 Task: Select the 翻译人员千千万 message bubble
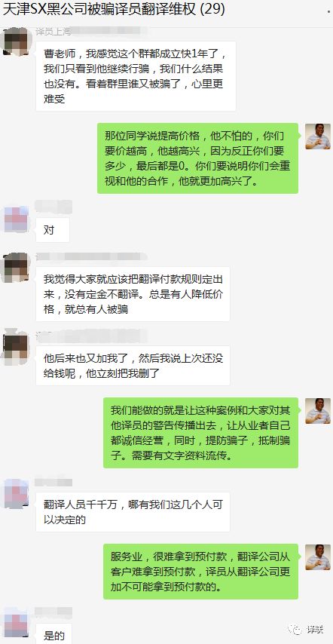tap(133, 512)
